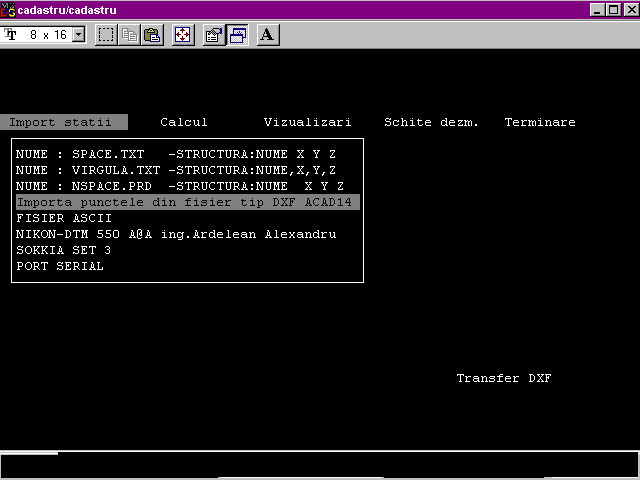This screenshot has width=640, height=480.
Task: Choose the VIRGULA.TXT structure entry
Action: coord(176,170)
